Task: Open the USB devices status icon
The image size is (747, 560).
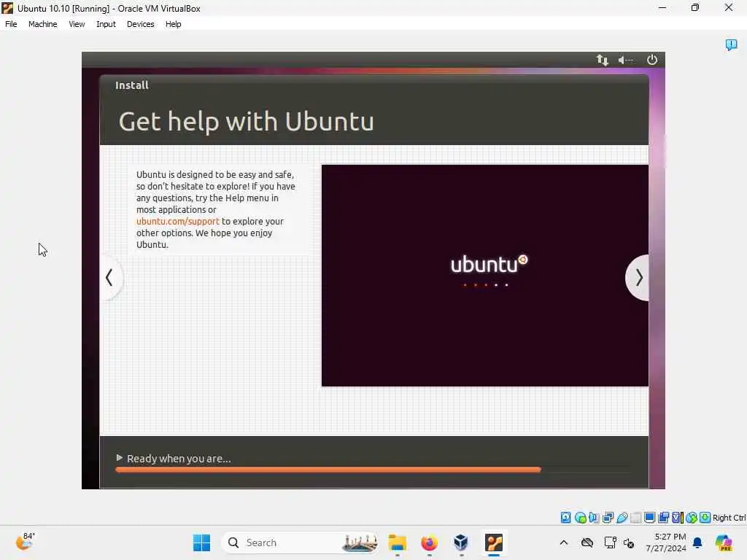Action: pos(622,518)
